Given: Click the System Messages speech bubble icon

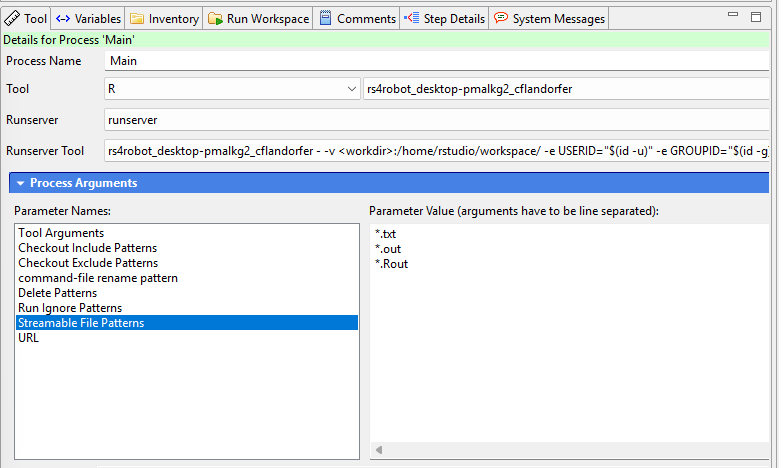Looking at the screenshot, I should (x=500, y=18).
